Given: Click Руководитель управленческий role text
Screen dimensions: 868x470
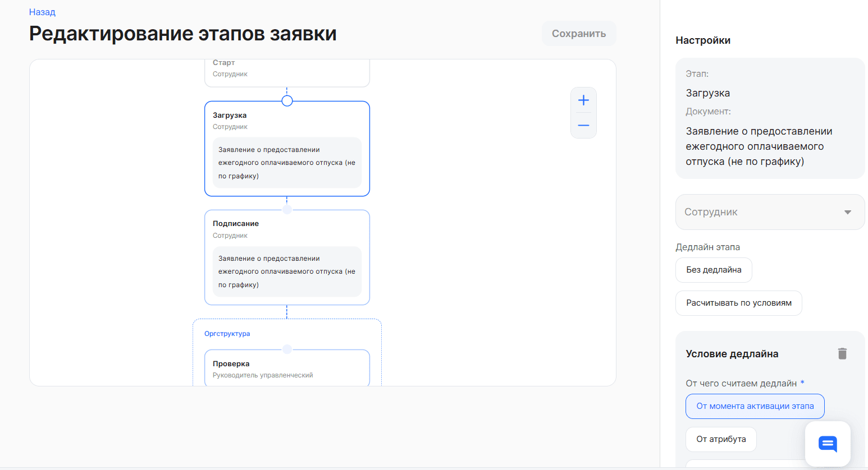Looking at the screenshot, I should pos(263,375).
